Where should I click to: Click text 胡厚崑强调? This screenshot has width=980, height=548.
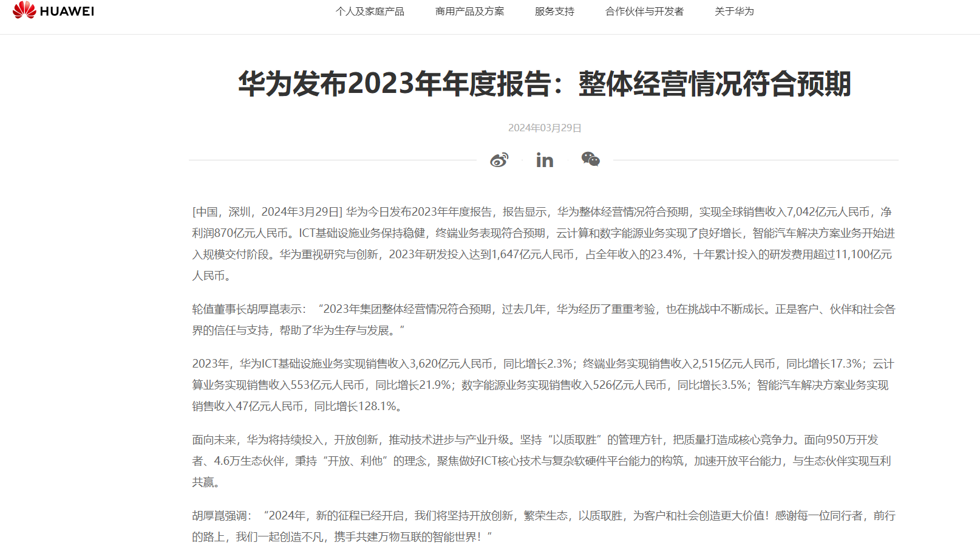click(219, 516)
